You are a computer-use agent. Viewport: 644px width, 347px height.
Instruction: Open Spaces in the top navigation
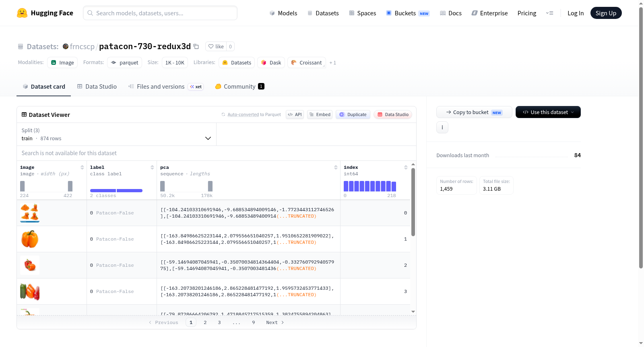(x=363, y=13)
